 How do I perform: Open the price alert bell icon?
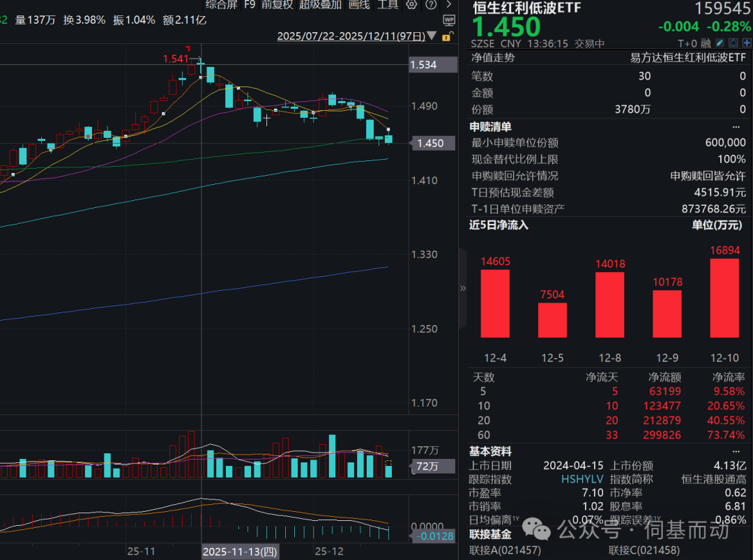tap(733, 43)
